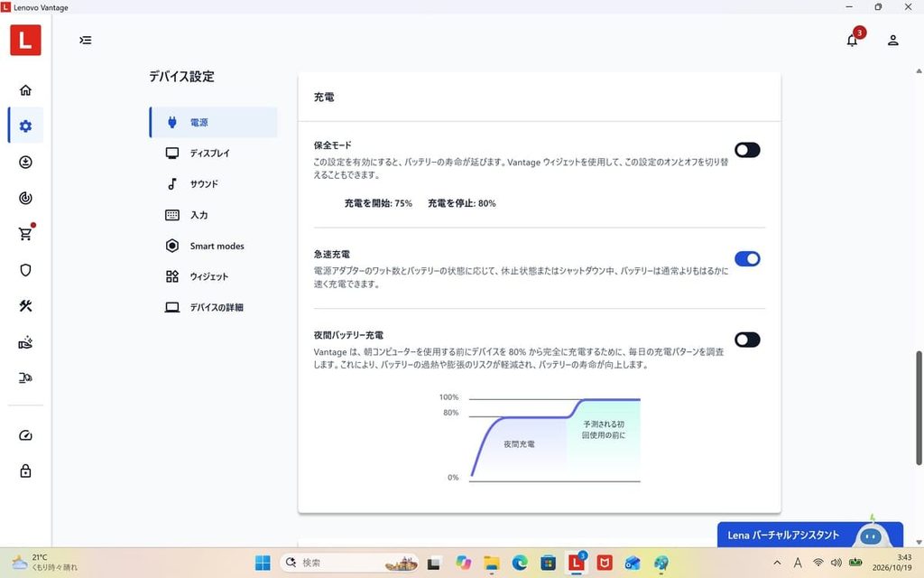Open the System Update download icon
This screenshot has width=924, height=578.
pos(25,163)
